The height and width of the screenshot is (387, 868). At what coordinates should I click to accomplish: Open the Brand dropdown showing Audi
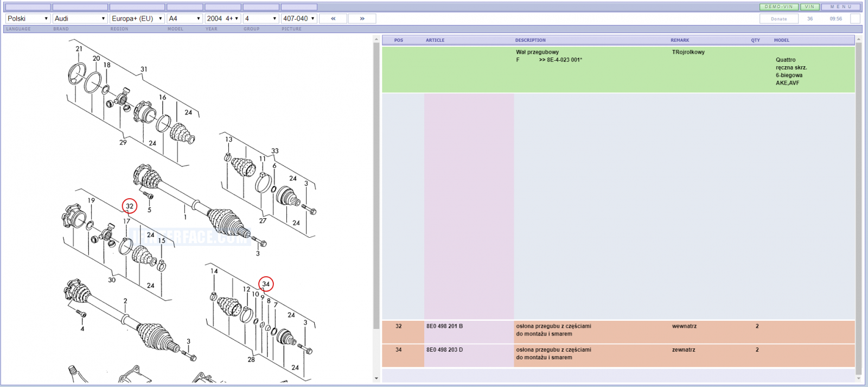pyautogui.click(x=80, y=18)
